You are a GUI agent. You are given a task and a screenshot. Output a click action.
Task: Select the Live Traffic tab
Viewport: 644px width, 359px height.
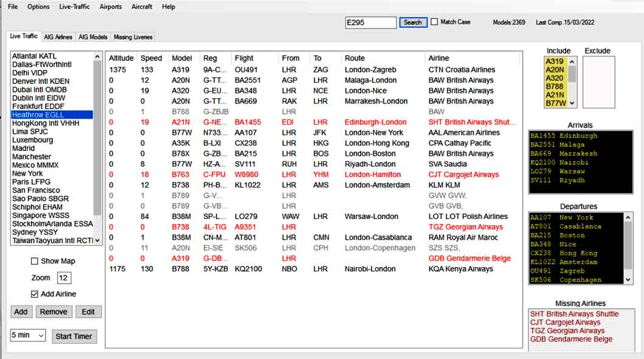pyautogui.click(x=24, y=36)
